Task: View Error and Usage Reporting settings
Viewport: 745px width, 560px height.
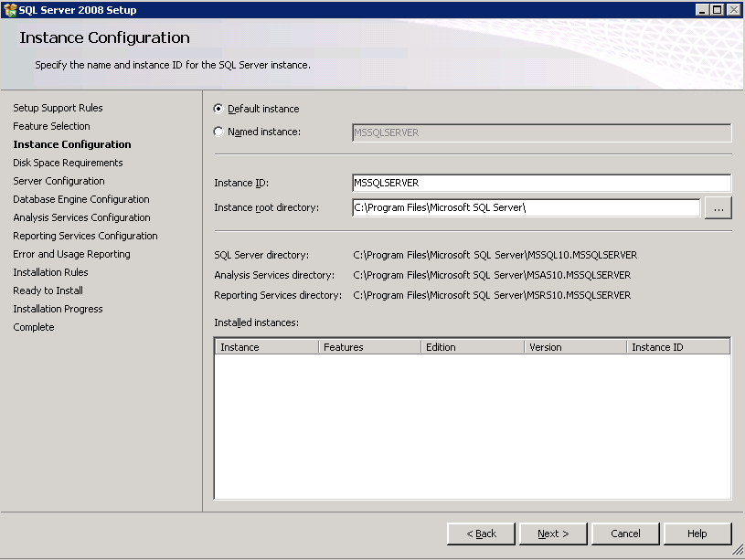Action: pos(71,254)
